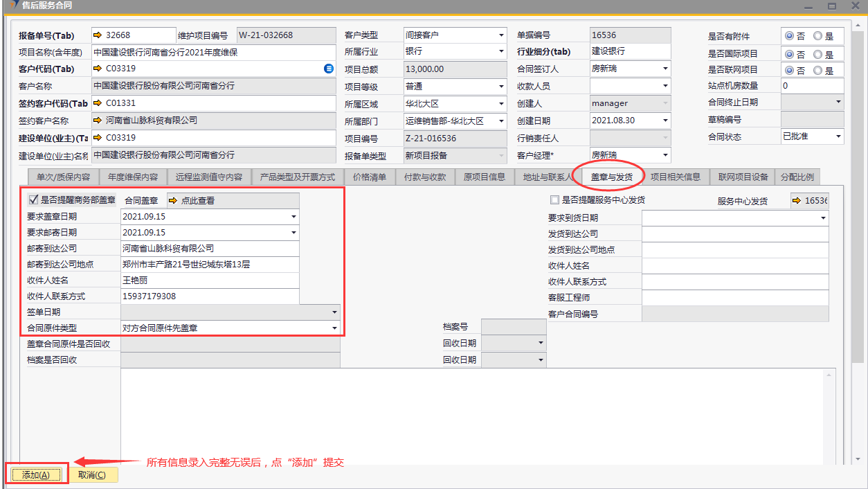This screenshot has height=489, width=868.
Task: Expand the 合同状态 dropdown
Action: click(838, 136)
